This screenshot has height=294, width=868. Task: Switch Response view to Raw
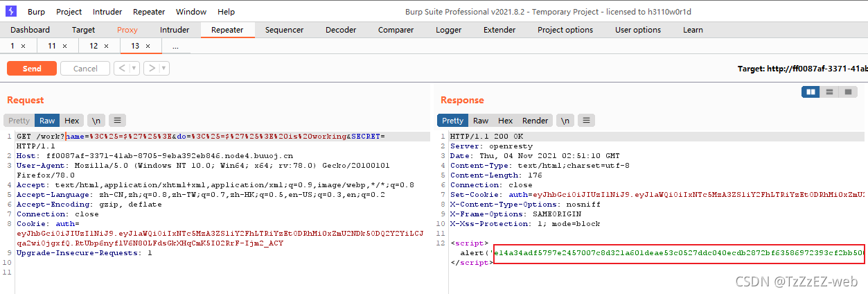[x=481, y=121]
